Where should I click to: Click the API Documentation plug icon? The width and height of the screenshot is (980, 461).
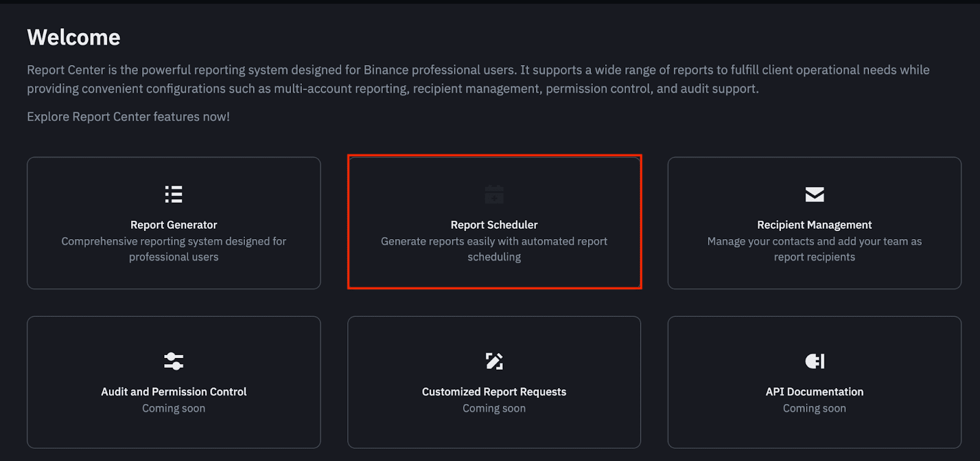pyautogui.click(x=814, y=361)
